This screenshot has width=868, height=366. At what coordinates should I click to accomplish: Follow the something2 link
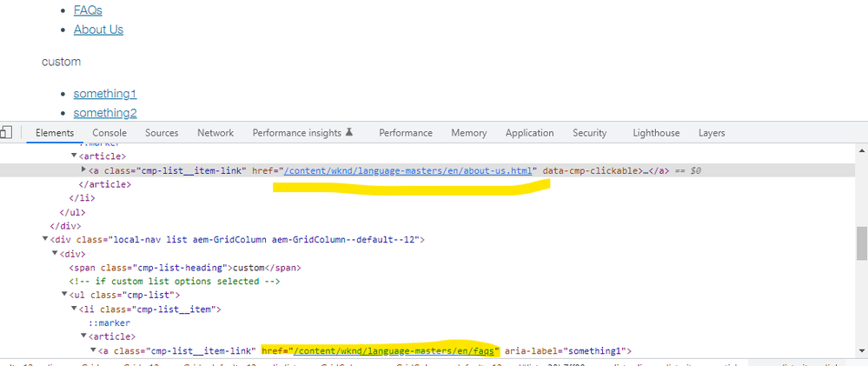click(x=105, y=113)
